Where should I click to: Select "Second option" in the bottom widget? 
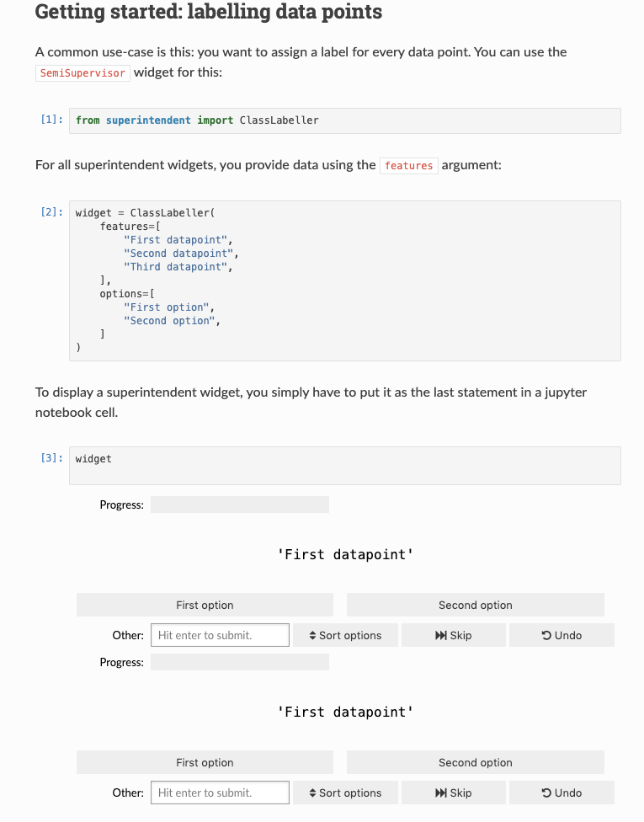click(x=475, y=761)
